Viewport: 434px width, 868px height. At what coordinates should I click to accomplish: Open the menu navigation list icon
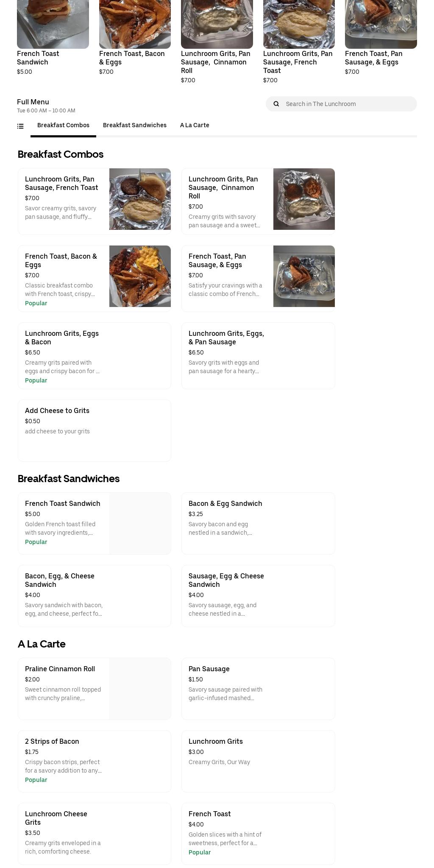(x=20, y=126)
